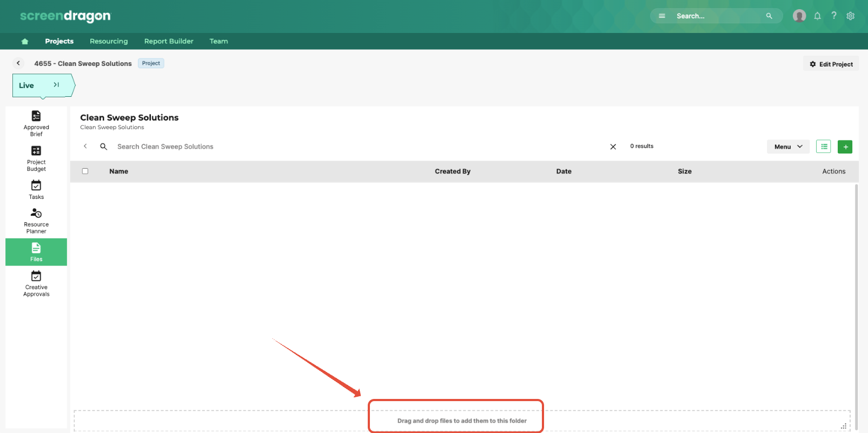Open the user profile avatar
868x433 pixels.
point(799,16)
